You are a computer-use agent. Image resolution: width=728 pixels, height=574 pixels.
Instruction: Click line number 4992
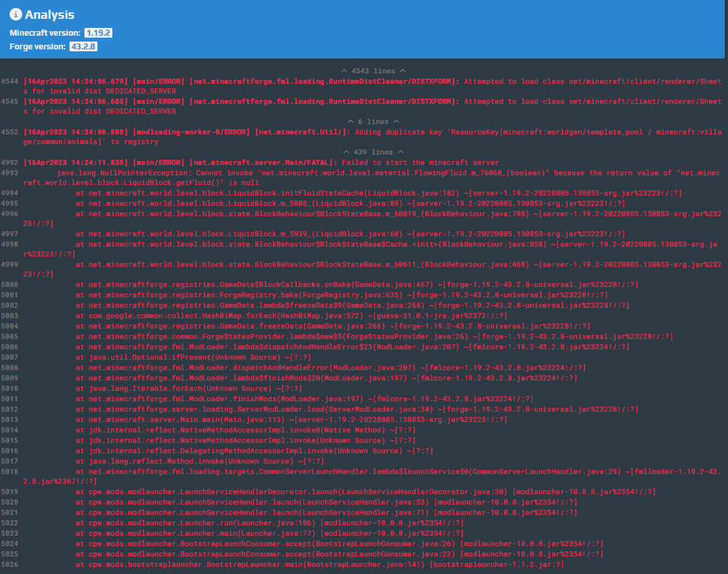point(10,163)
